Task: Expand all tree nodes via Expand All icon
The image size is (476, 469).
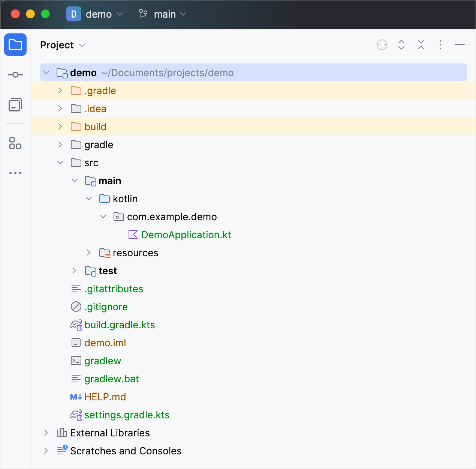Action: tap(401, 45)
